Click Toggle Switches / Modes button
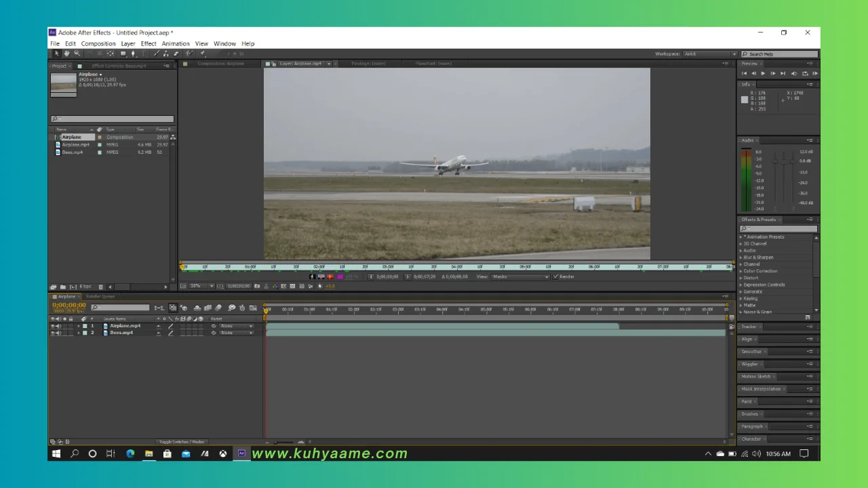Screen dimensions: 868x488 pos(181,442)
